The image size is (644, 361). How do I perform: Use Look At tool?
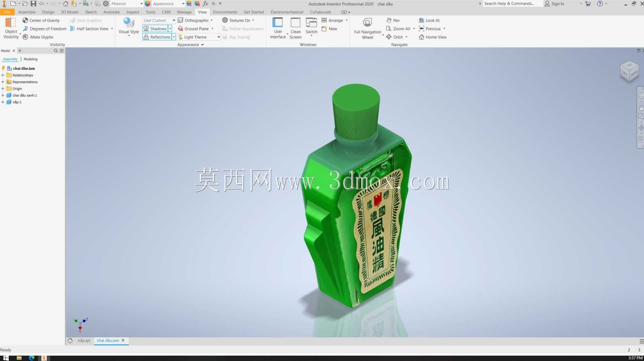pos(429,20)
